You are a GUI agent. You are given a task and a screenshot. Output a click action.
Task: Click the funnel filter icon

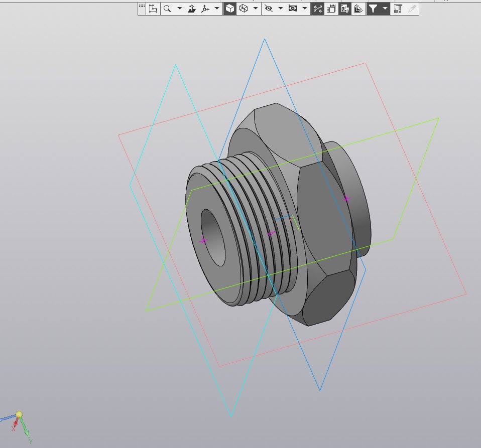pyautogui.click(x=373, y=9)
